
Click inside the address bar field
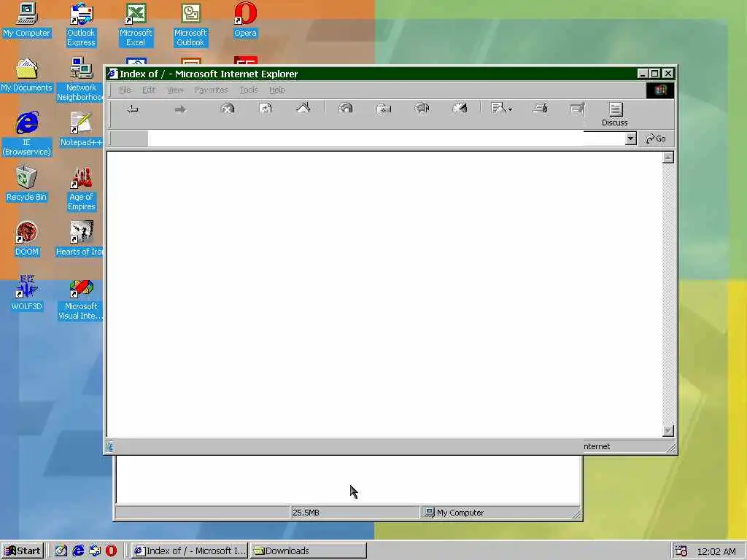(x=386, y=139)
